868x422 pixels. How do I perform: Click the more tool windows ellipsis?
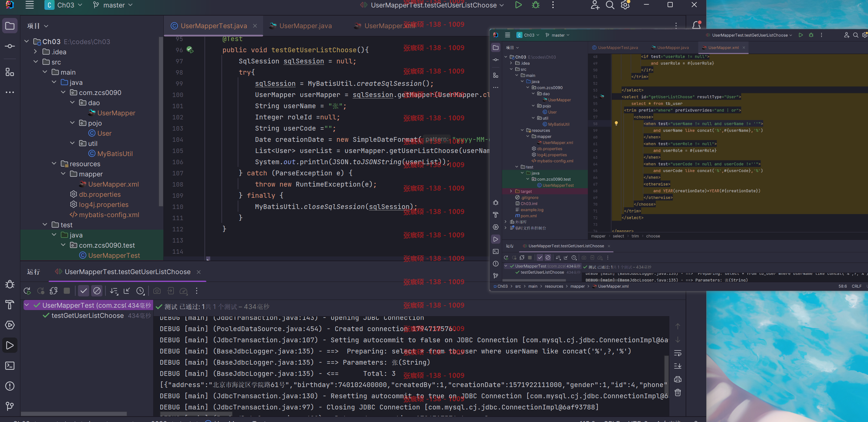10,92
